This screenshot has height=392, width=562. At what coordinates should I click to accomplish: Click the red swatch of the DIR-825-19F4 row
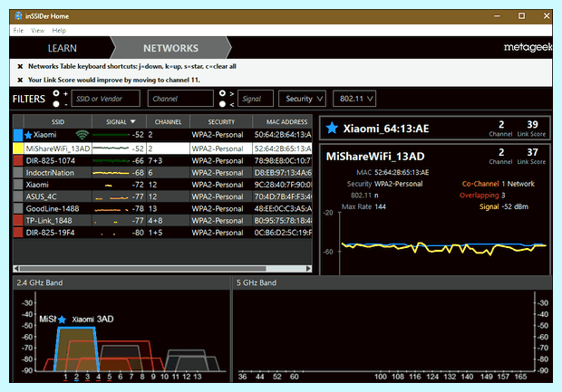[18, 233]
